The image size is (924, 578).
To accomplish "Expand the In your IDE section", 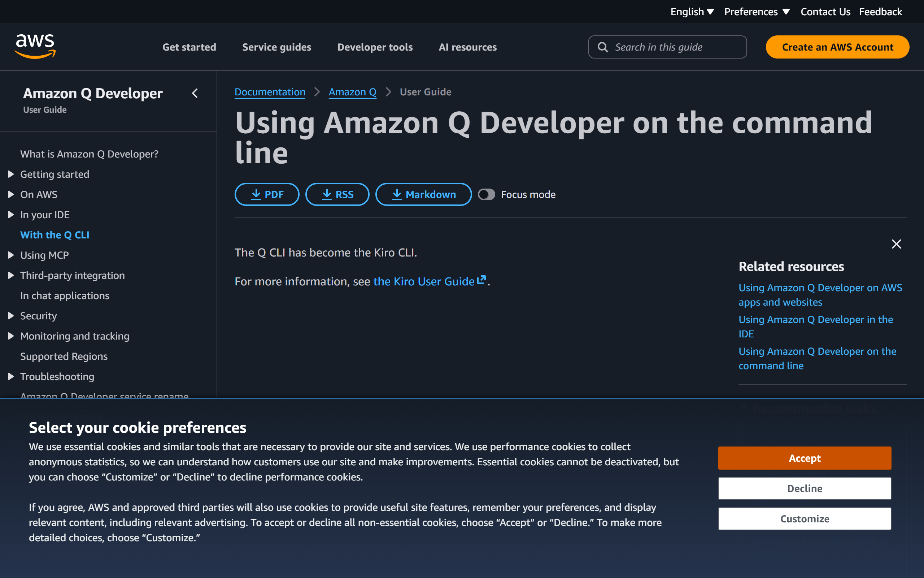I will pos(11,215).
